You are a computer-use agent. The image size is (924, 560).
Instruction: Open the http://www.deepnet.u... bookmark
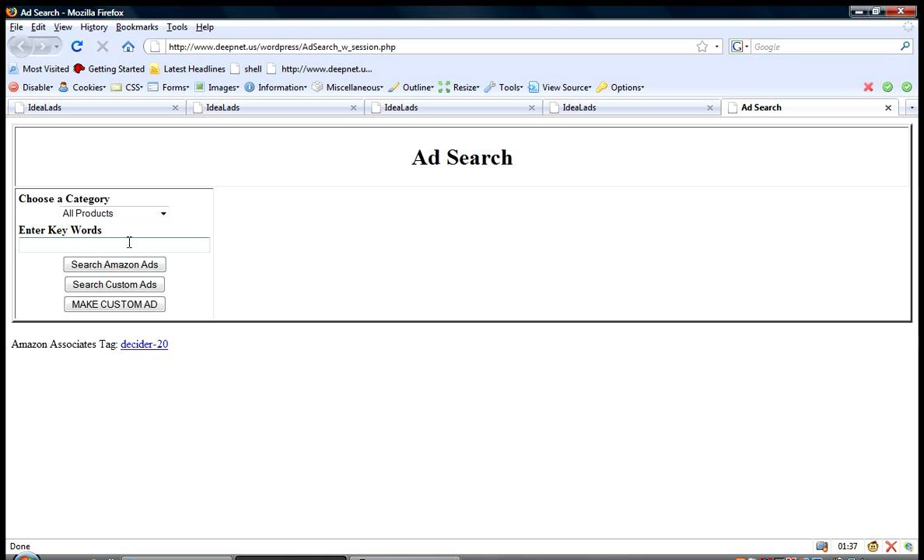pyautogui.click(x=320, y=69)
